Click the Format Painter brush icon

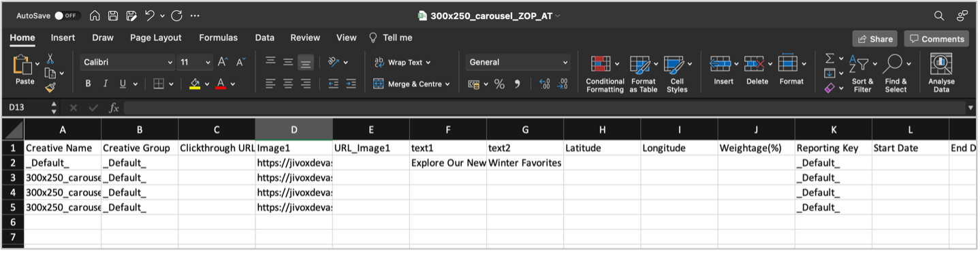coord(50,88)
